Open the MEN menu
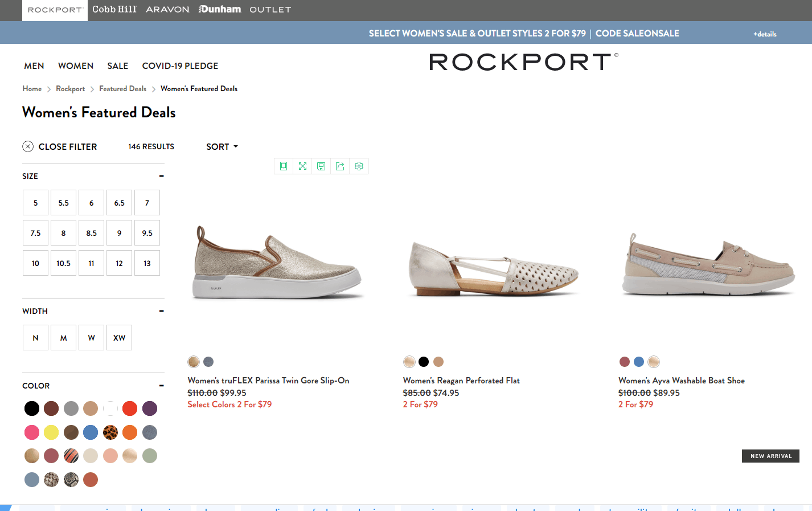This screenshot has width=812, height=511. [x=34, y=66]
